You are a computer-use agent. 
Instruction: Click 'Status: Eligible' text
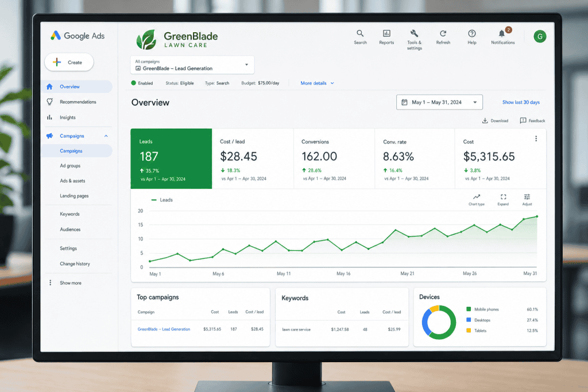180,83
